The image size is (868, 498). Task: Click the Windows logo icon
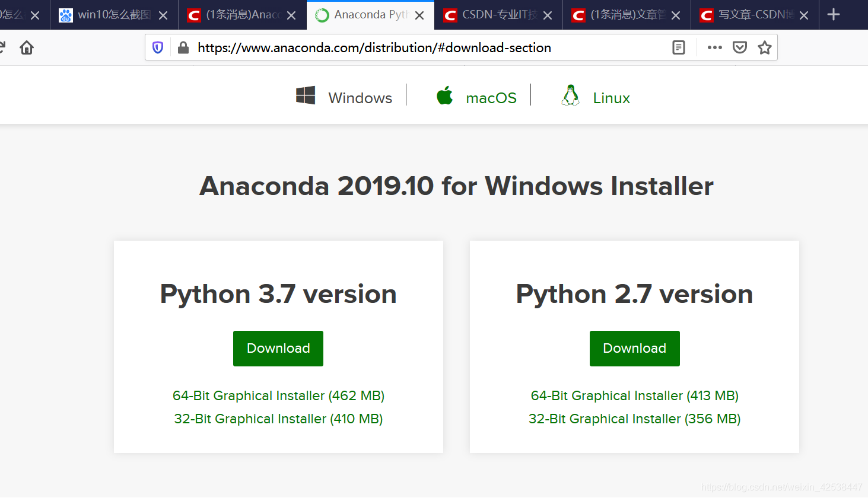point(306,95)
